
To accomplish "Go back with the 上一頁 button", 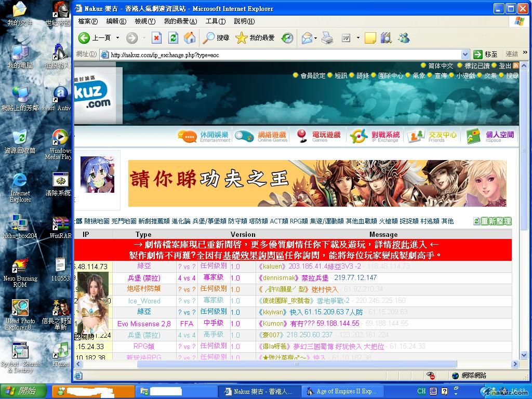I will 95,37.
